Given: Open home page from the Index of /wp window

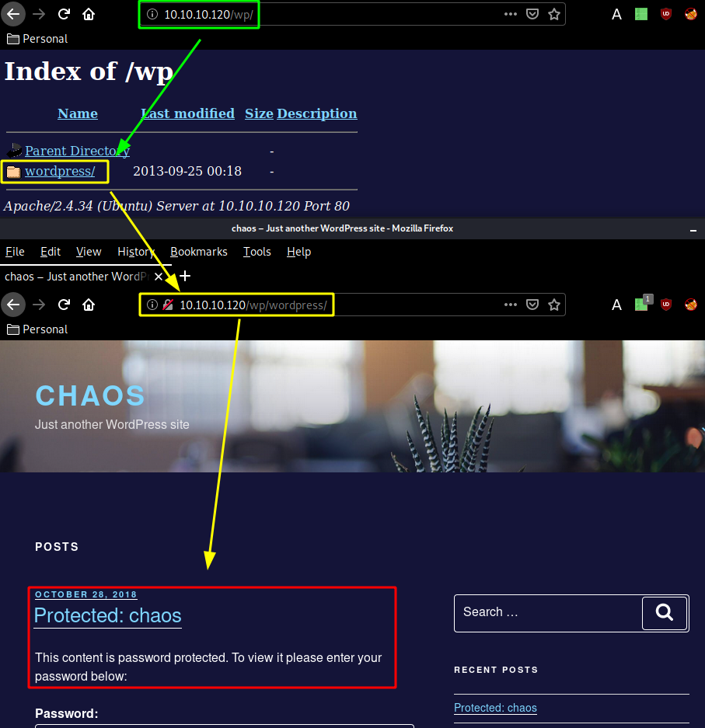Looking at the screenshot, I should click(x=89, y=15).
